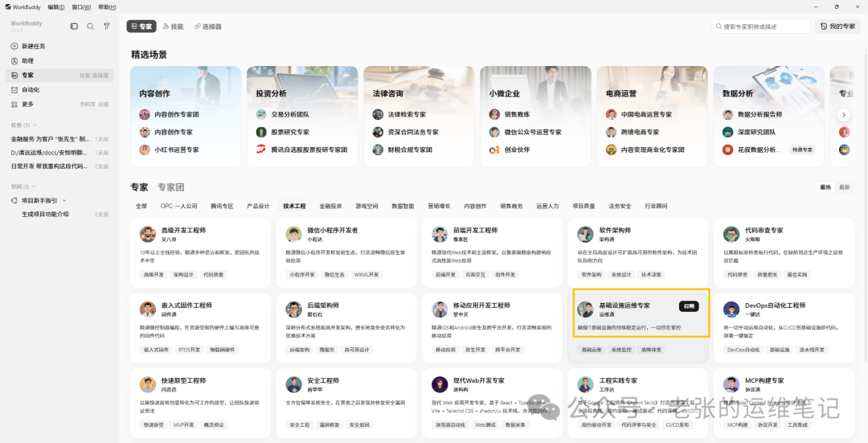868x443 pixels.
Task: Click avatar of 高级开发工程师 card
Action: [x=148, y=234]
